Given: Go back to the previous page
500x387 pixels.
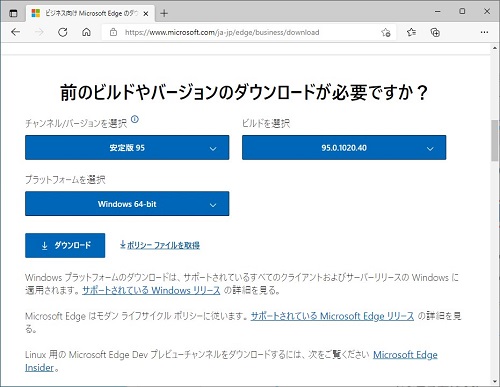Looking at the screenshot, I should point(16,32).
